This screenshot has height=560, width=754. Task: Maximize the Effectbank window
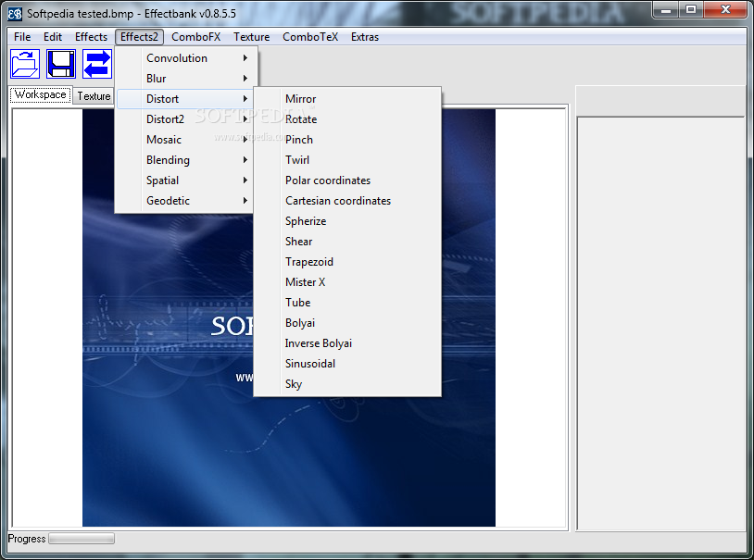(691, 10)
